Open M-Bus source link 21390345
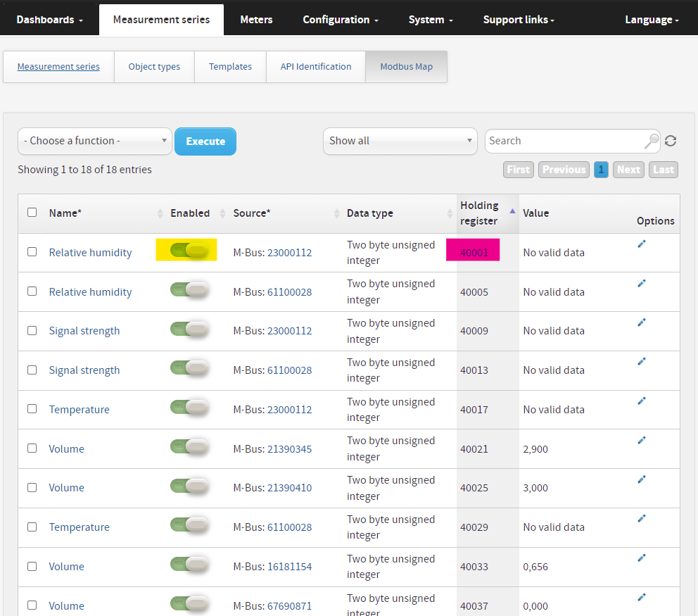The width and height of the screenshot is (698, 616). tap(289, 449)
